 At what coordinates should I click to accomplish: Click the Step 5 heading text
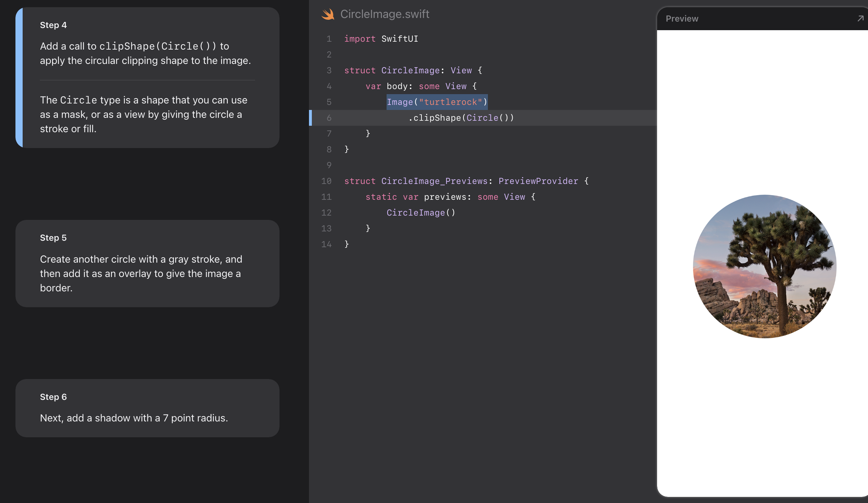tap(53, 238)
